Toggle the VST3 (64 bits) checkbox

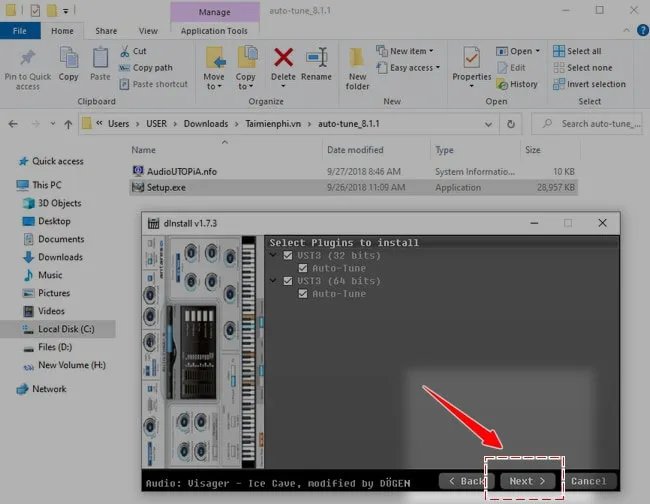point(289,281)
